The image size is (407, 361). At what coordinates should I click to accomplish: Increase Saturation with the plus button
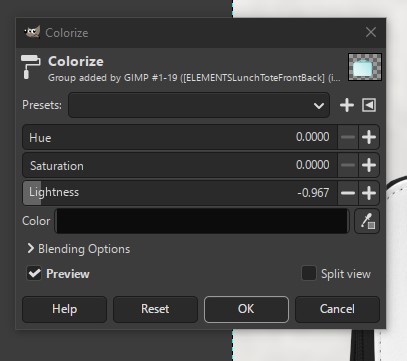click(369, 165)
